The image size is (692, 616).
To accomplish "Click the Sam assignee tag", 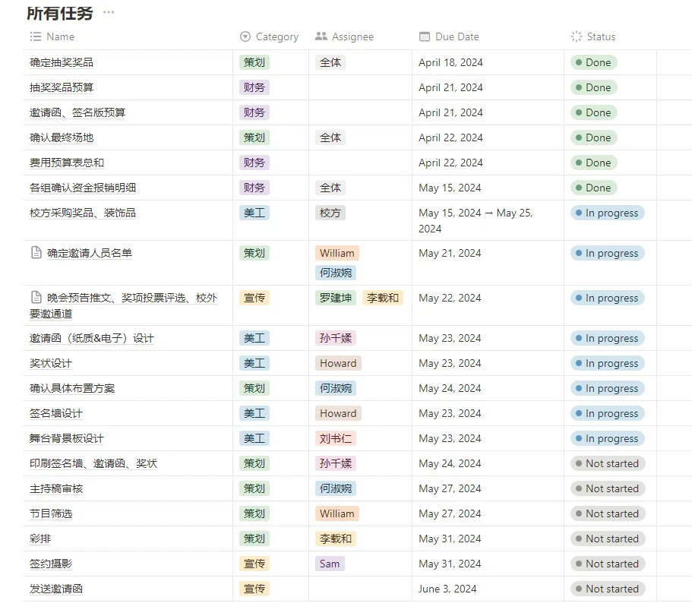I will click(330, 564).
